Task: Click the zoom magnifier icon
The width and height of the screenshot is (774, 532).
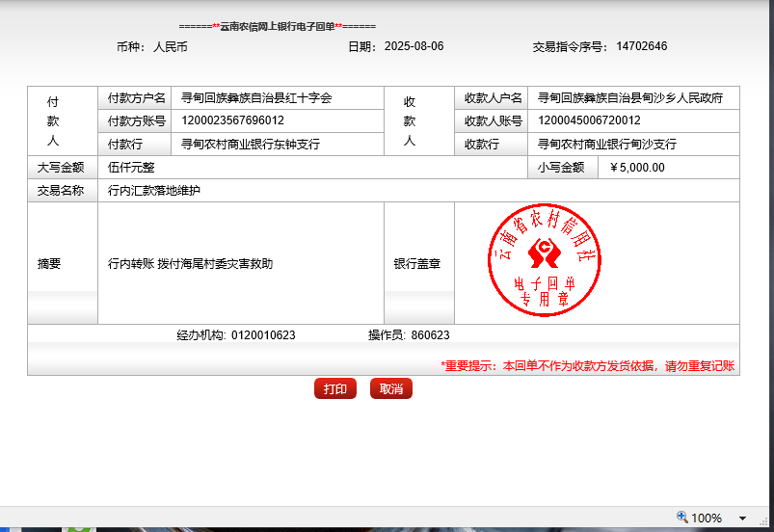Action: (682, 518)
